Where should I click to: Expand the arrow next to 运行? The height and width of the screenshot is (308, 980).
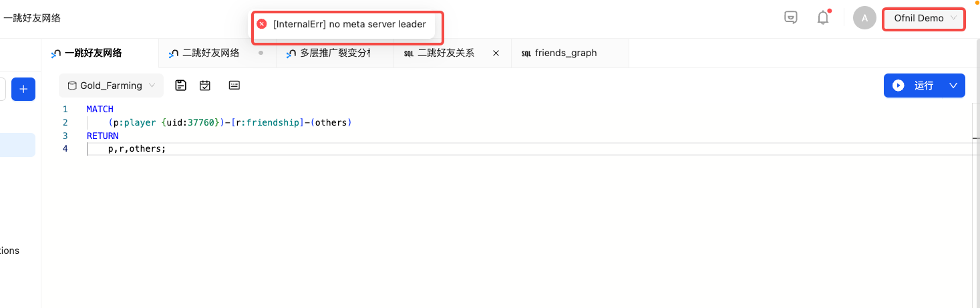tap(953, 86)
